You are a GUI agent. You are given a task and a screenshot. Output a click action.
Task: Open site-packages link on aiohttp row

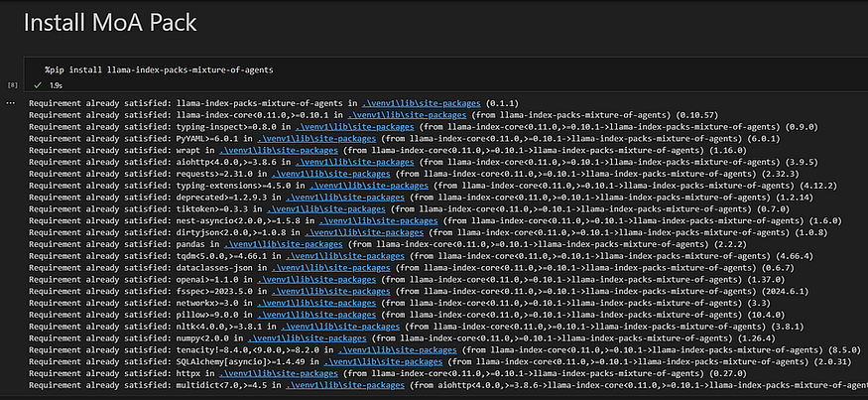[355, 163]
